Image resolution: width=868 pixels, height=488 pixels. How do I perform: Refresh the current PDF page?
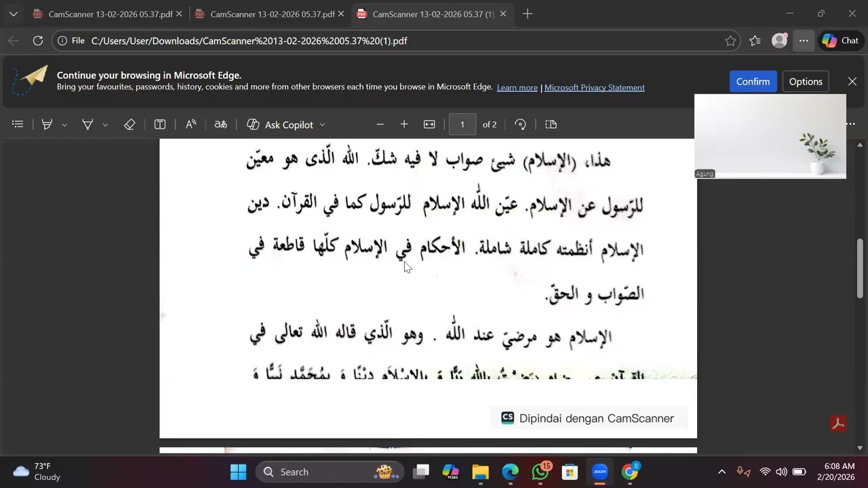[38, 41]
